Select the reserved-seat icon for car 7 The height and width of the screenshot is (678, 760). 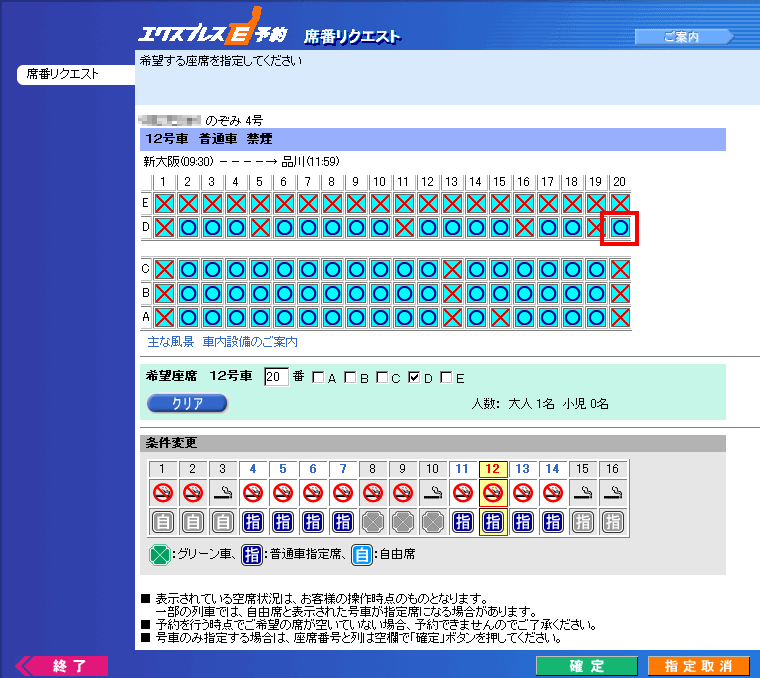343,521
